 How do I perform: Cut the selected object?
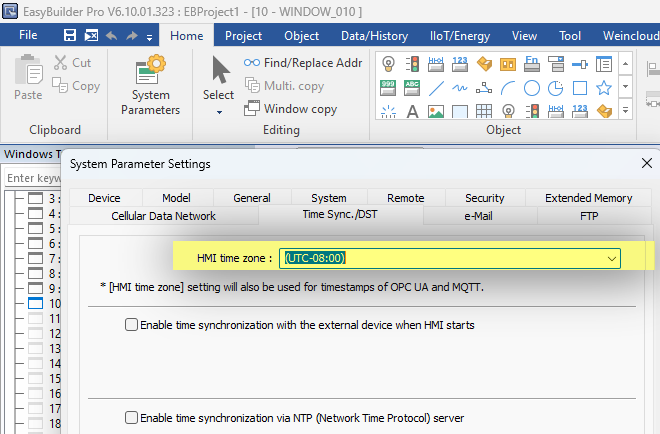72,63
